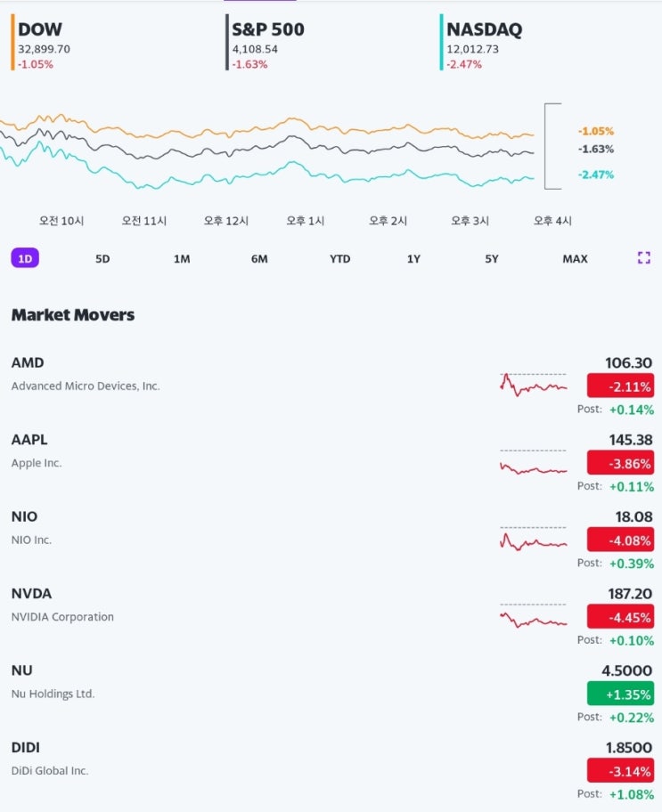Open AAPL ticker symbol
The height and width of the screenshot is (812, 662).
(x=29, y=440)
